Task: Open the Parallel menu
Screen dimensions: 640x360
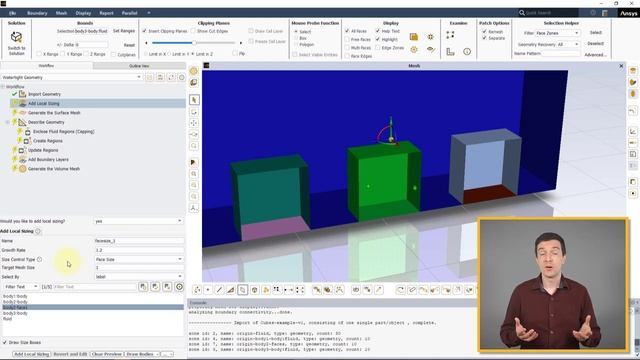Action: click(x=129, y=13)
